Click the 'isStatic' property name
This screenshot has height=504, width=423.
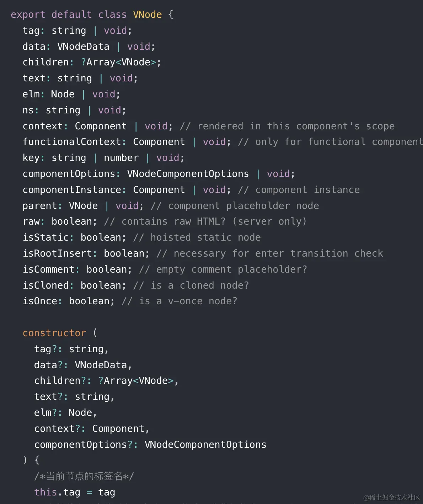coord(45,237)
